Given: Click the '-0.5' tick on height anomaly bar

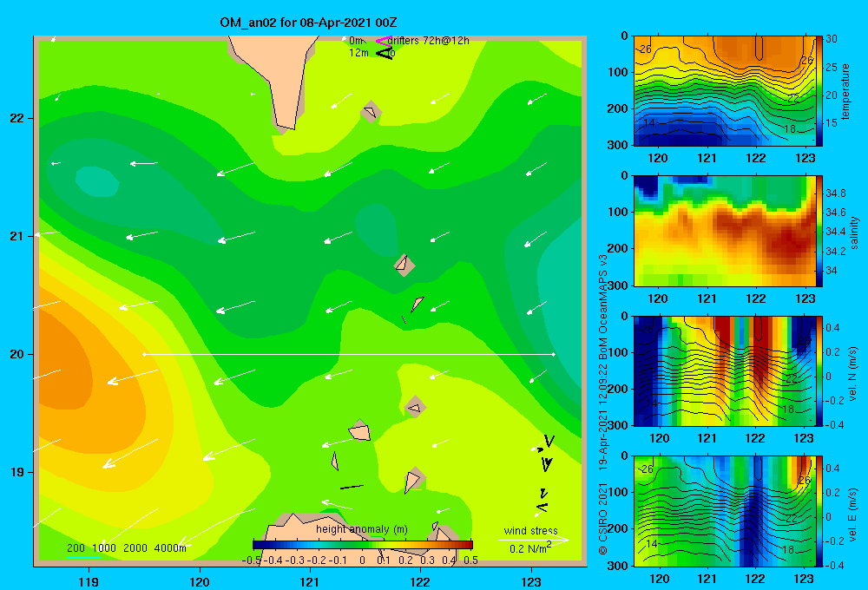Looking at the screenshot, I should tap(251, 560).
